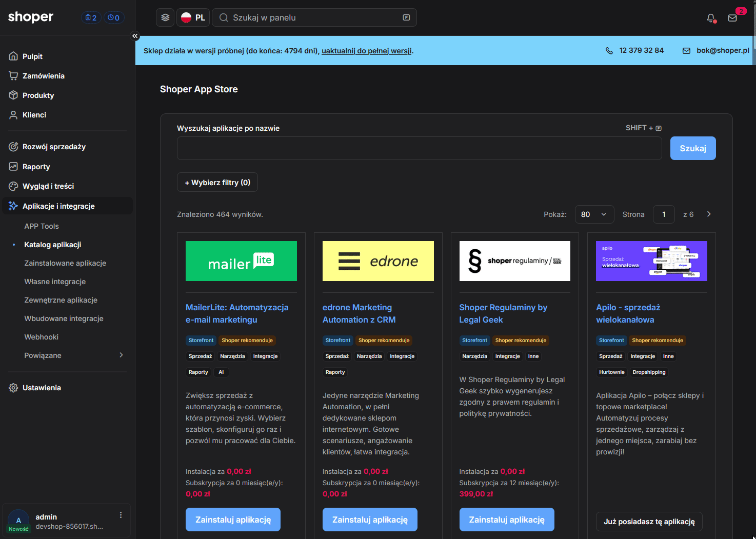Install the MailerLite app with Zainstaluj aplikację
This screenshot has height=539, width=756.
coord(233,520)
